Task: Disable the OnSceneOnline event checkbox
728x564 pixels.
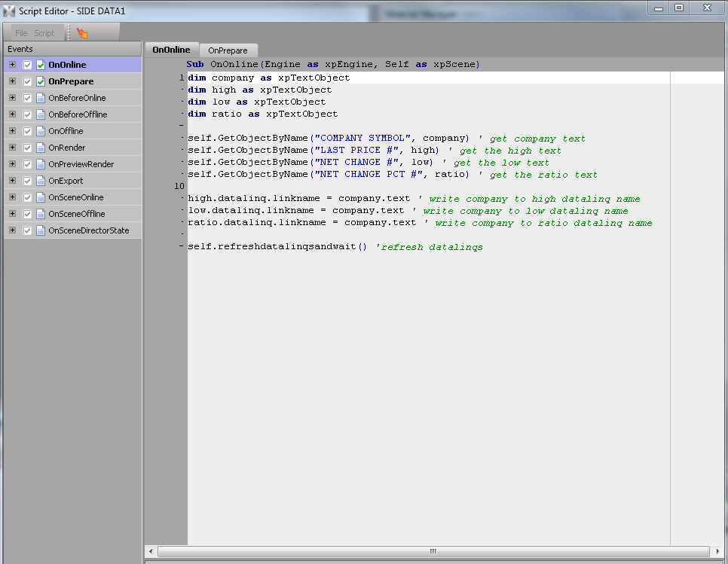Action: click(28, 198)
